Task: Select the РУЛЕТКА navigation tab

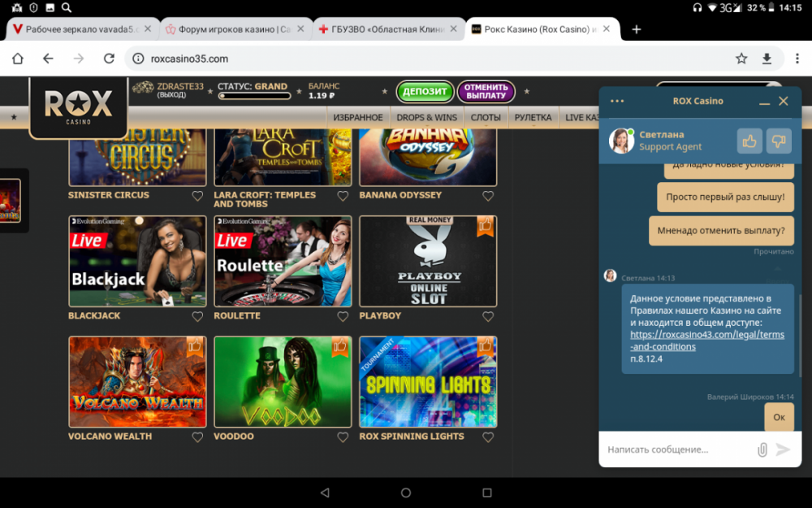Action: coord(533,117)
